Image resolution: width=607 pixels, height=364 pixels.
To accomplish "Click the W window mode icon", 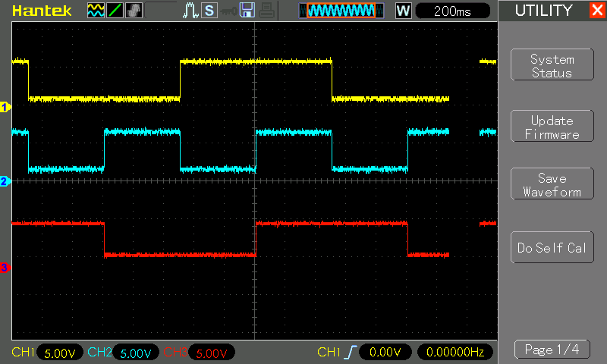I will pyautogui.click(x=403, y=11).
